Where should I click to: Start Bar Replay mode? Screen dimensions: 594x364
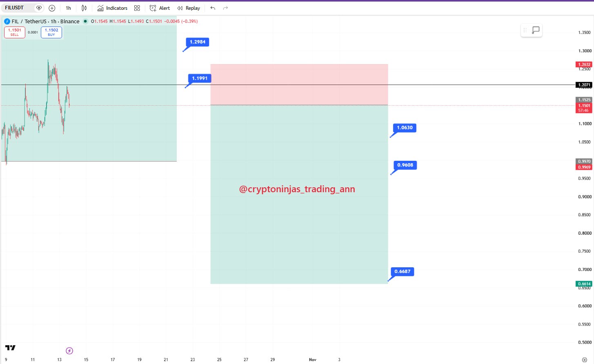point(189,8)
